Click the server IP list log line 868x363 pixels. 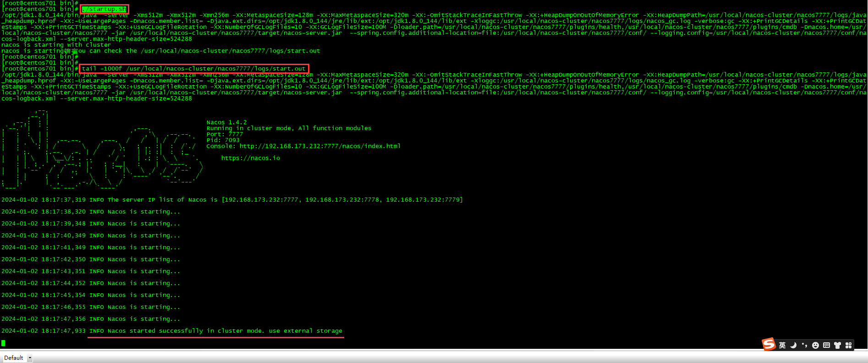(x=232, y=200)
